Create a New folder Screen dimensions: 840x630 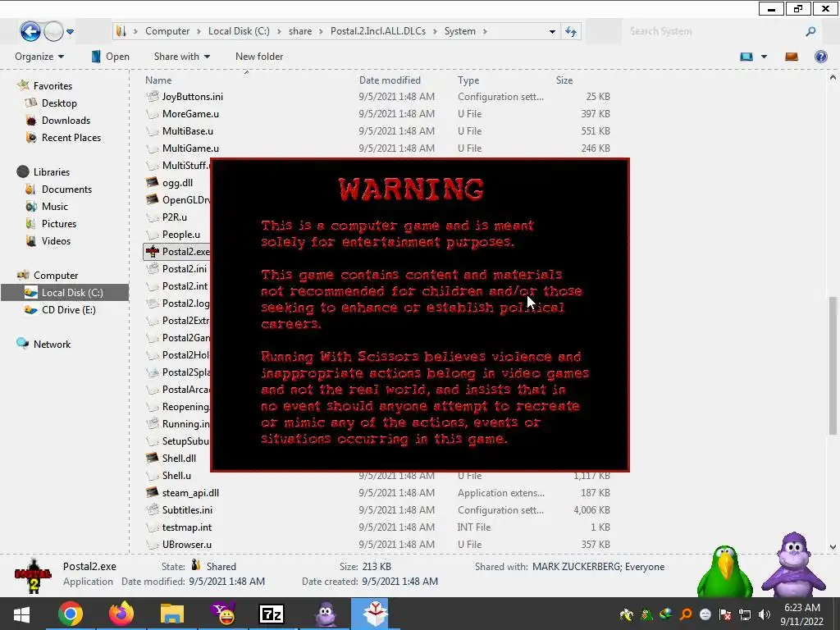point(259,57)
